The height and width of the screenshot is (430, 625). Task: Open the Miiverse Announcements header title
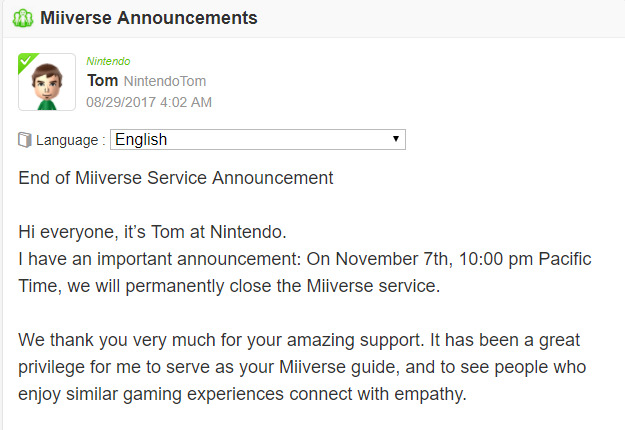[149, 18]
